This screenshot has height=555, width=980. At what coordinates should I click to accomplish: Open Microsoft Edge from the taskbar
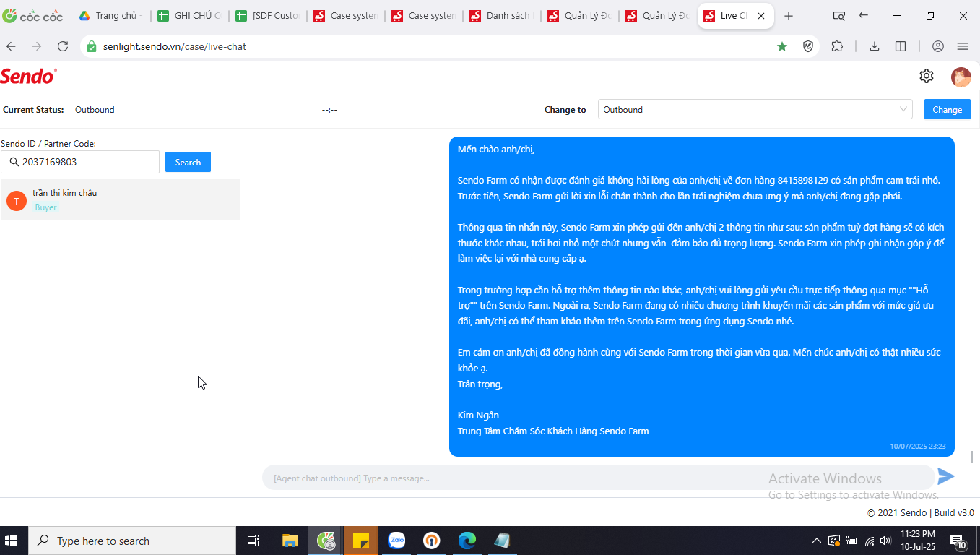click(x=467, y=540)
